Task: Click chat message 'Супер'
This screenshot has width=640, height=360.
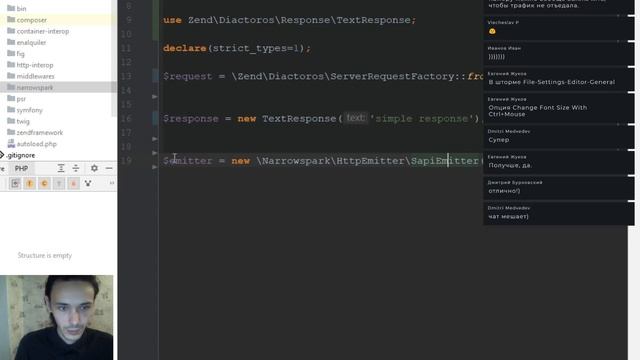Action: coord(499,140)
